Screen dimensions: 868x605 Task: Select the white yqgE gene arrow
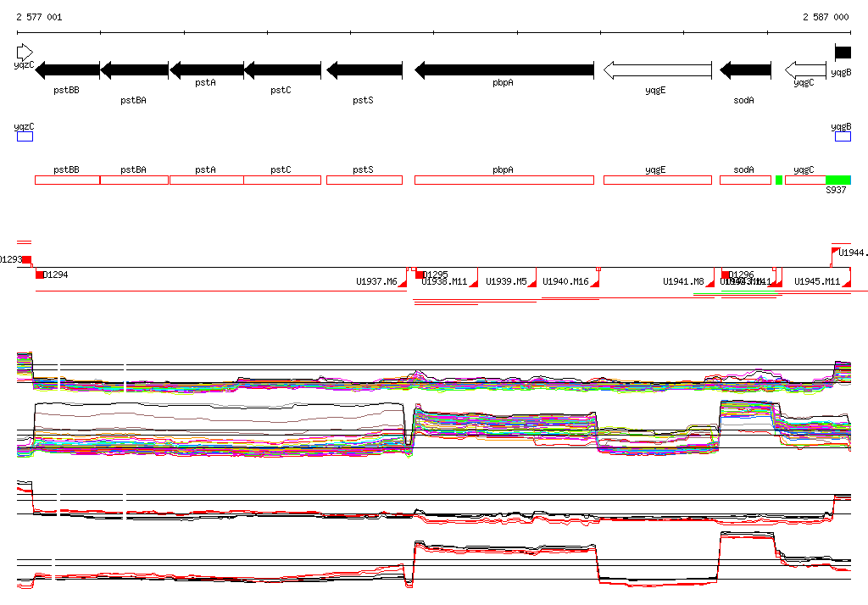pos(658,70)
